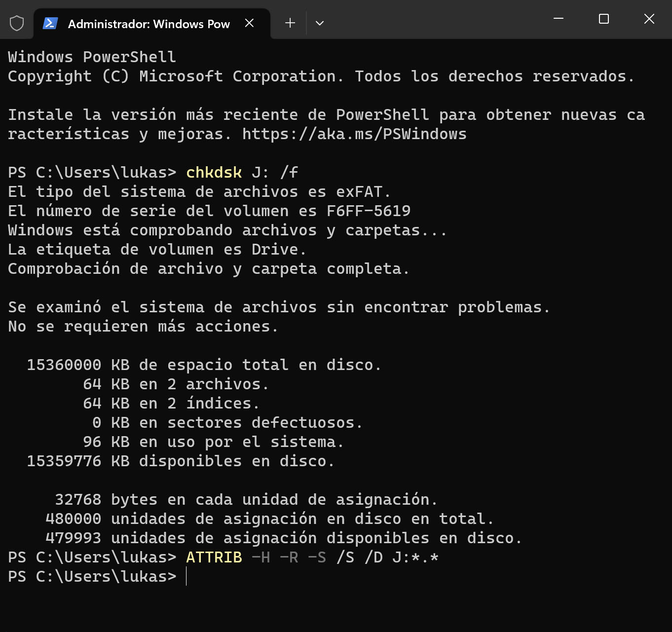Open a new tab with the plus button
Viewport: 672px width, 632px height.
290,23
